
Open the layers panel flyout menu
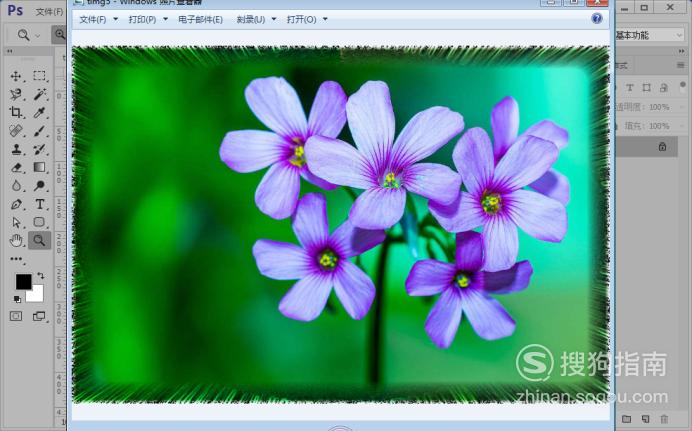click(681, 65)
